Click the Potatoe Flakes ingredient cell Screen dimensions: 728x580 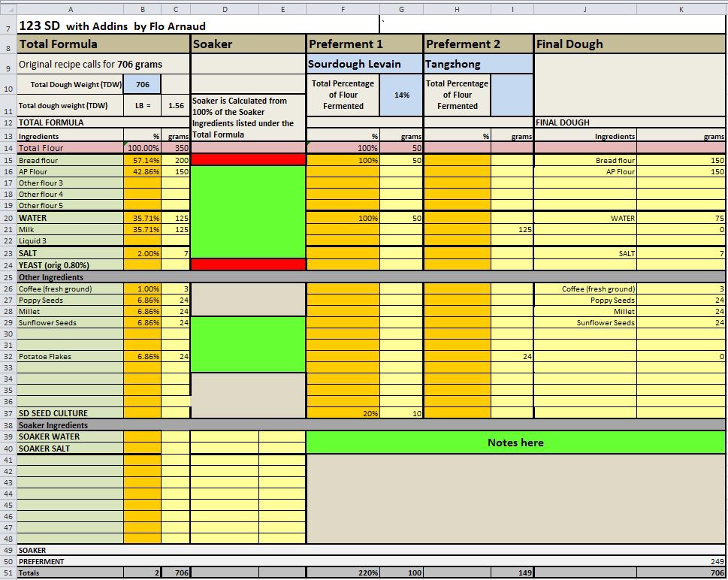[x=70, y=357]
